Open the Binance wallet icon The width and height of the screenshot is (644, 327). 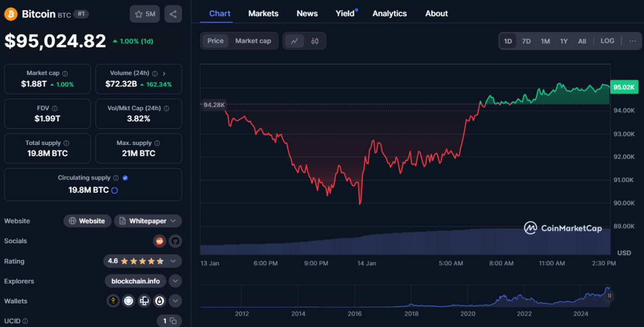[113, 301]
